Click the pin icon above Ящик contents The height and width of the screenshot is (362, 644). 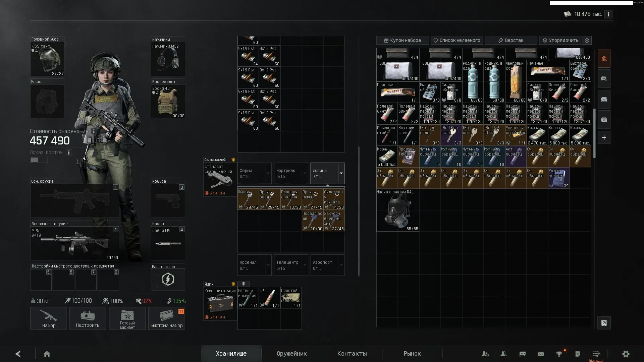point(244,284)
